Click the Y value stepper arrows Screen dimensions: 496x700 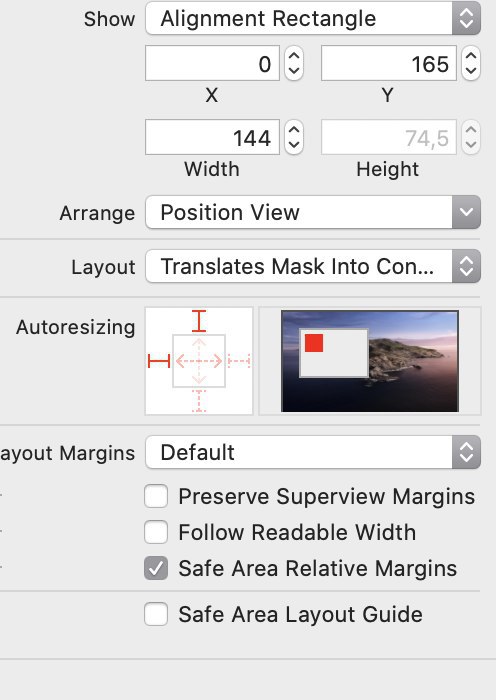point(471,63)
